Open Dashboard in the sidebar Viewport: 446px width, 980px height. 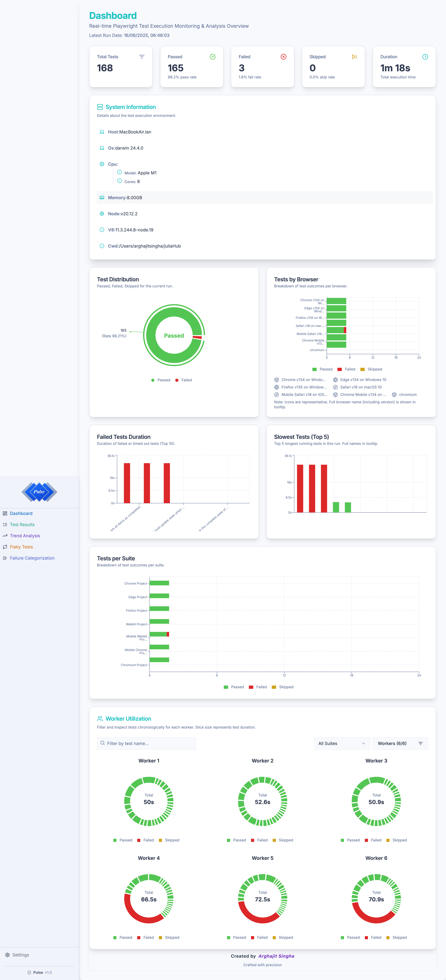(21, 513)
